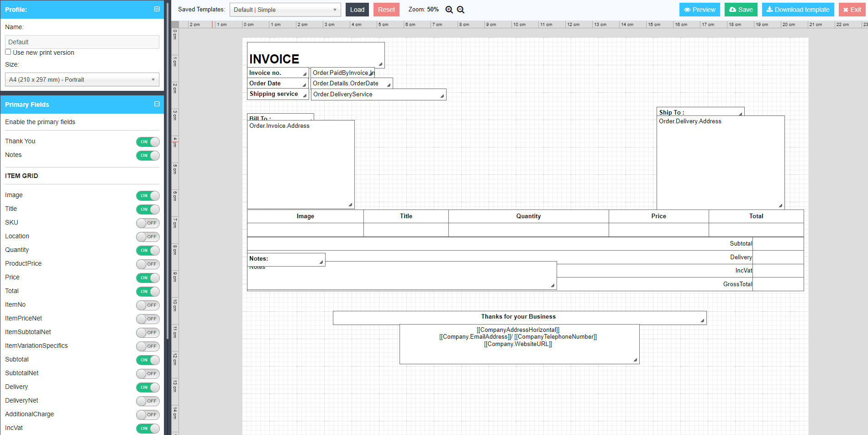Viewport: 868px width, 435px height.
Task: Disable the IncVat switch
Action: pos(148,429)
